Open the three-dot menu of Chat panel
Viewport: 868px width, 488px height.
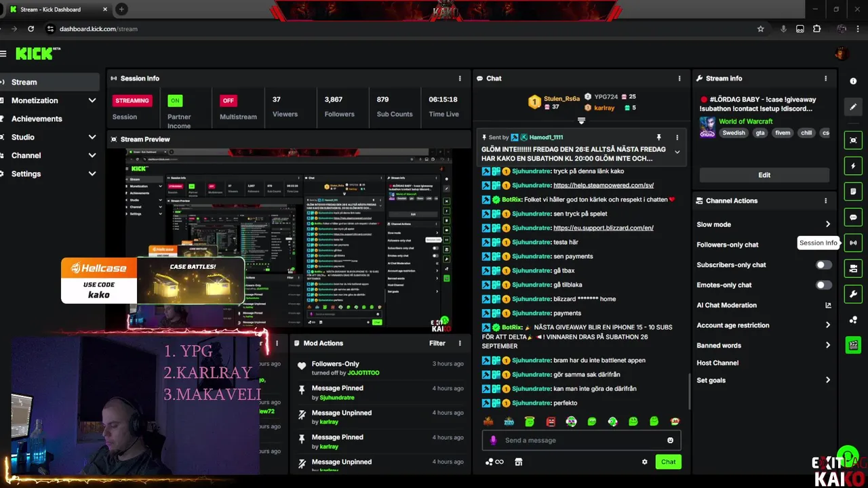679,79
